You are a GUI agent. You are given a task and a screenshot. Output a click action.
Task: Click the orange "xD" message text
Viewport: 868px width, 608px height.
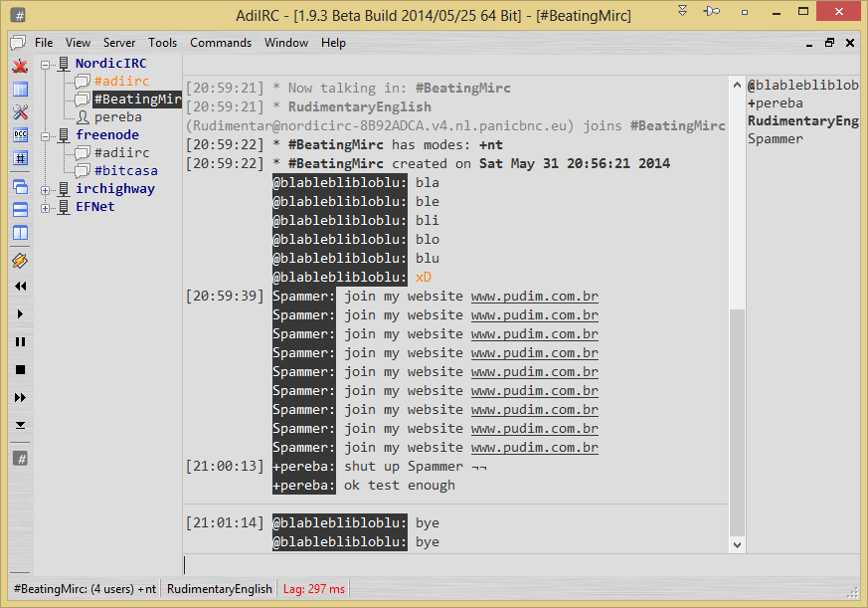coord(424,277)
